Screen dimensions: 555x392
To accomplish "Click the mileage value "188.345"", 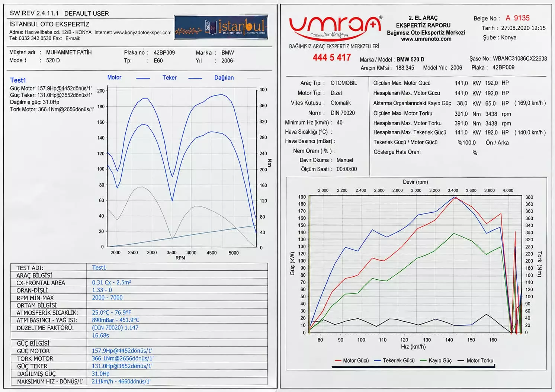I will tap(405, 68).
